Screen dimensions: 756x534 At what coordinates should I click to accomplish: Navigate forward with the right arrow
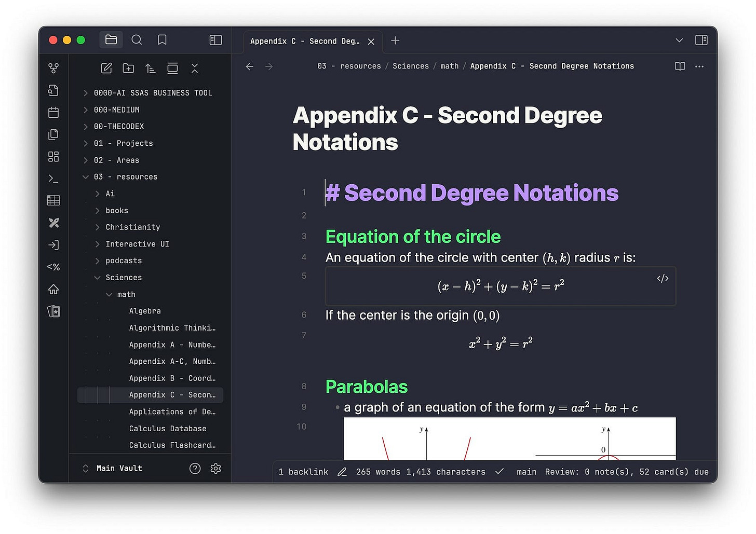(x=269, y=66)
